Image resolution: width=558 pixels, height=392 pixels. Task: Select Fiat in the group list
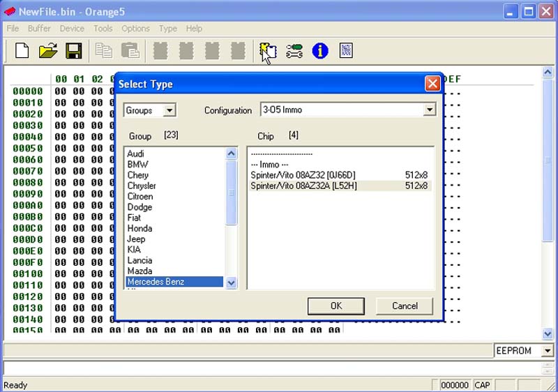[174, 218]
